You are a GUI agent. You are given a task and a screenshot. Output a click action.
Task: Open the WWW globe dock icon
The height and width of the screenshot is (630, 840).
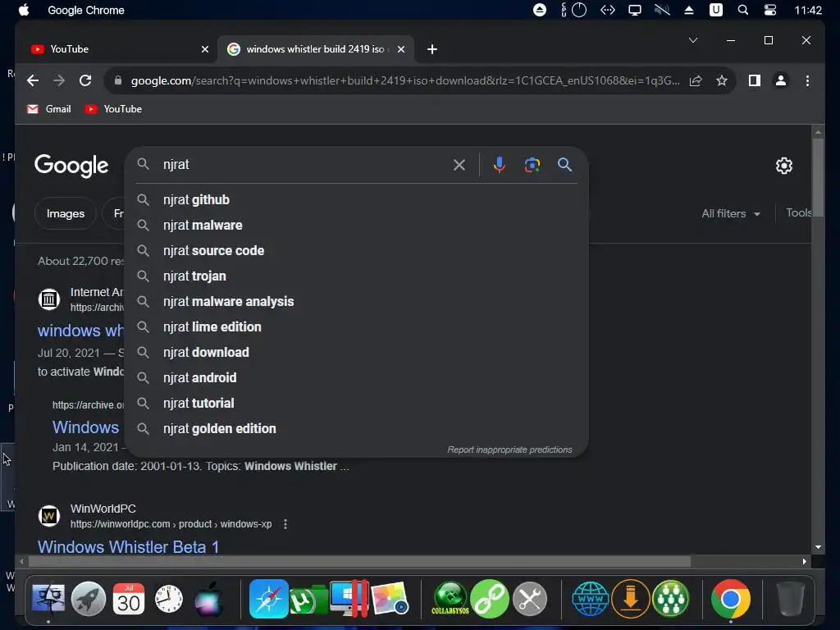(591, 599)
